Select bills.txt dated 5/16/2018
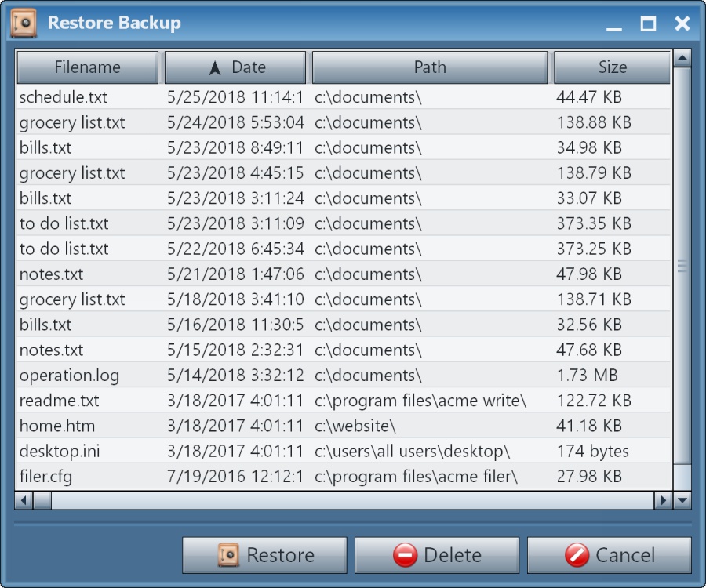Screen dimensions: 706x588 (343, 325)
